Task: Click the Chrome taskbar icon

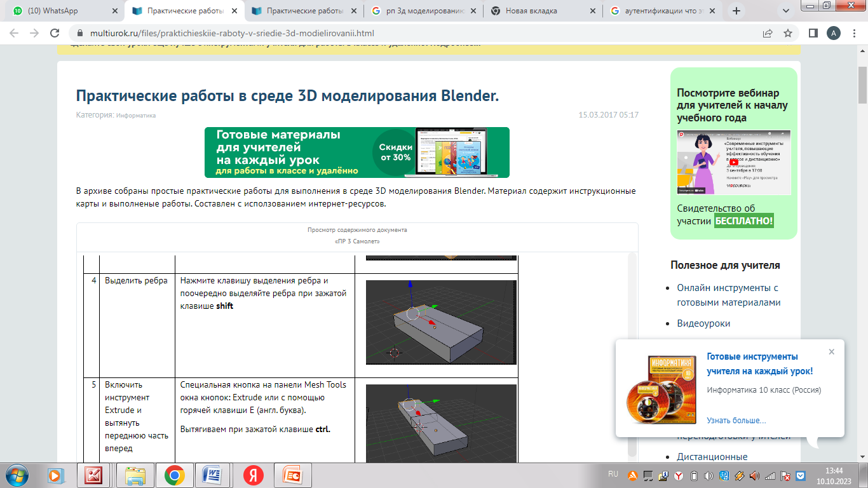Action: pos(174,475)
